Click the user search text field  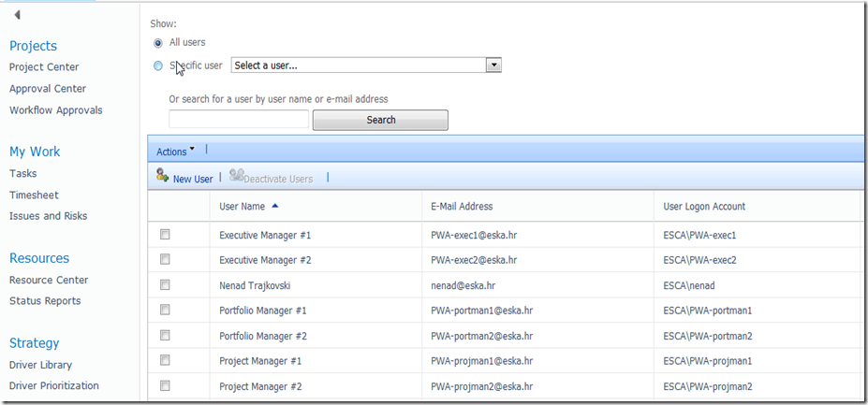point(239,120)
